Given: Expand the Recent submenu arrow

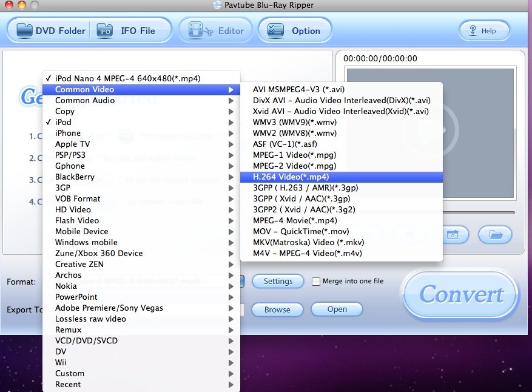Looking at the screenshot, I should click(x=231, y=385).
